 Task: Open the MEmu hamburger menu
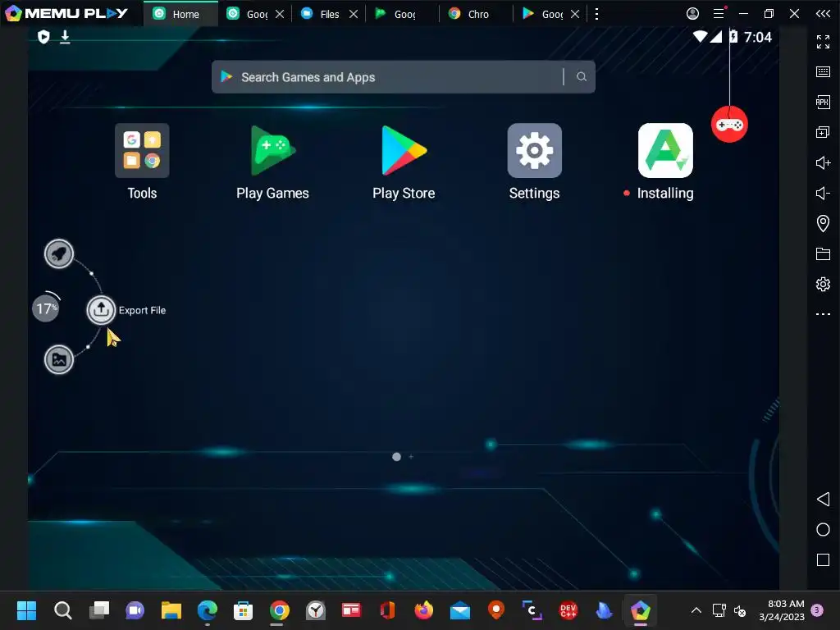click(719, 13)
